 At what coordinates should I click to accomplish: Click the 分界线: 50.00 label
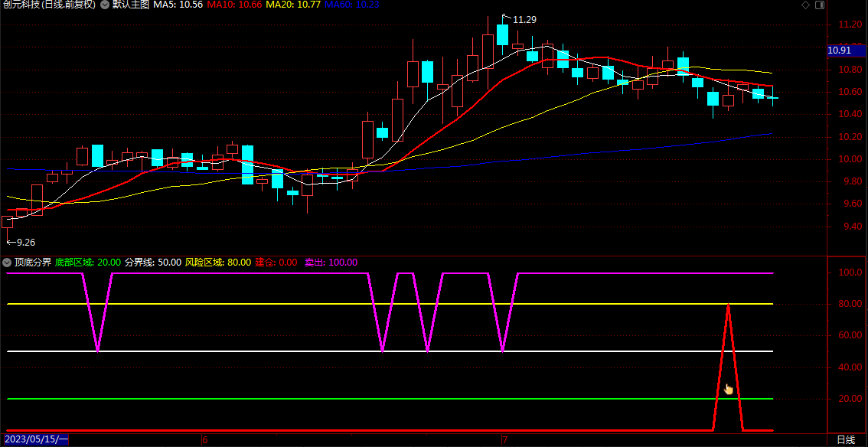(x=153, y=263)
